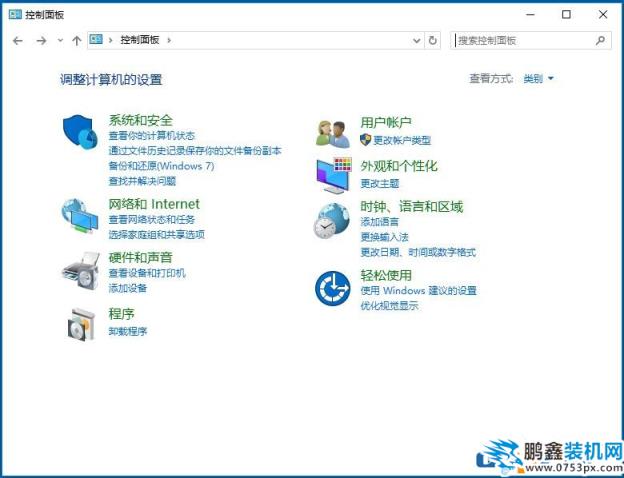The image size is (624, 478).
Task: Open 时钟、语言和区域 category heading
Action: click(x=411, y=207)
